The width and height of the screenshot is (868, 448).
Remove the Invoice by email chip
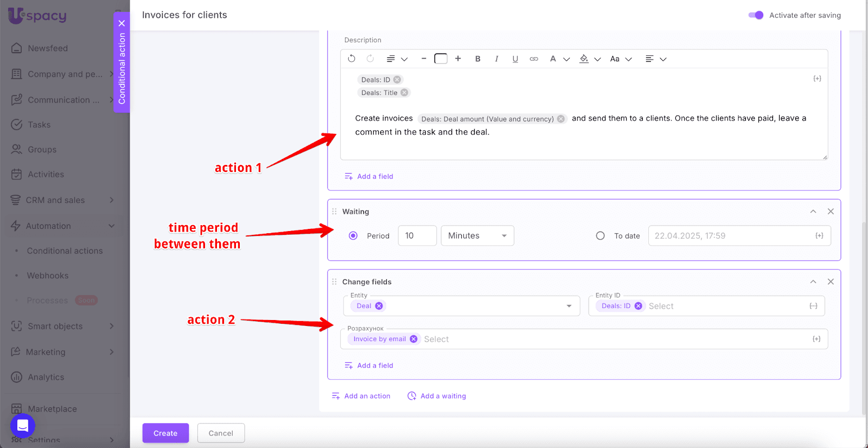(413, 339)
